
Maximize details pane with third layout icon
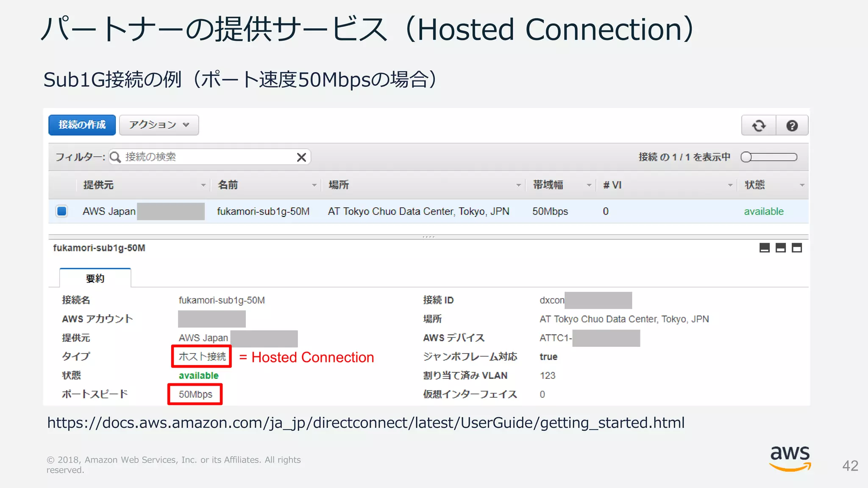point(797,248)
